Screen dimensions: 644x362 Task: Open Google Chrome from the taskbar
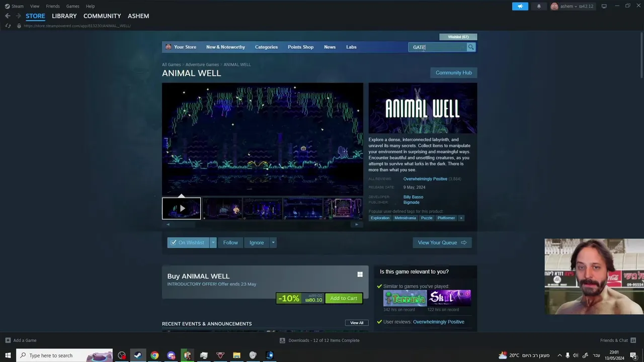(154, 355)
